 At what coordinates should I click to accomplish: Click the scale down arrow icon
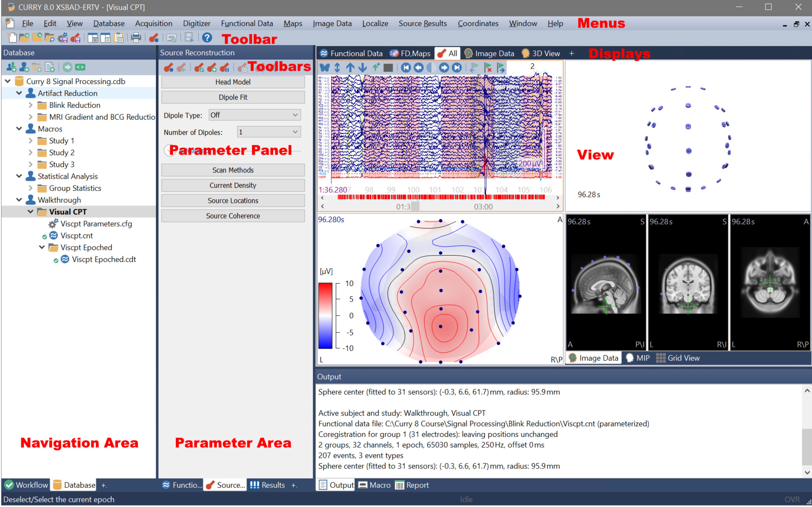pos(363,67)
